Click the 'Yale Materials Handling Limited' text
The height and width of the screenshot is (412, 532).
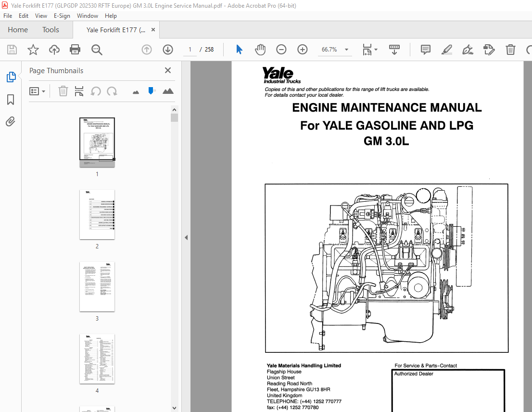click(304, 365)
